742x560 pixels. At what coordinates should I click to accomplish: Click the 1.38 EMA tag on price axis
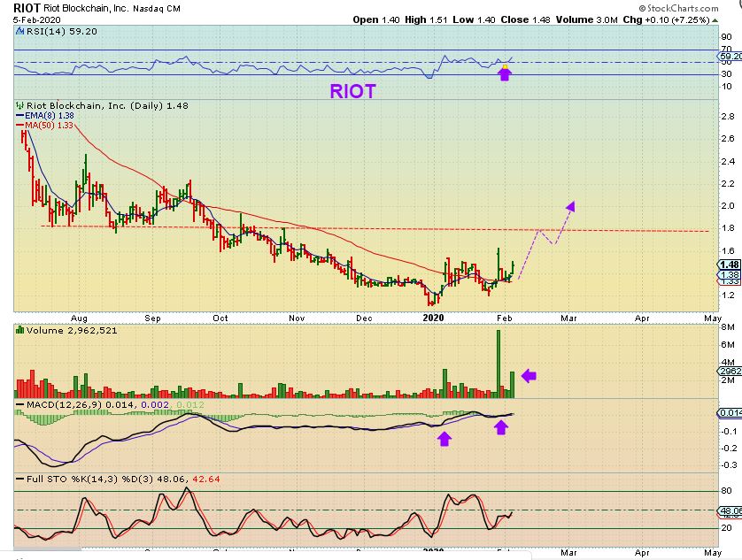[x=730, y=275]
